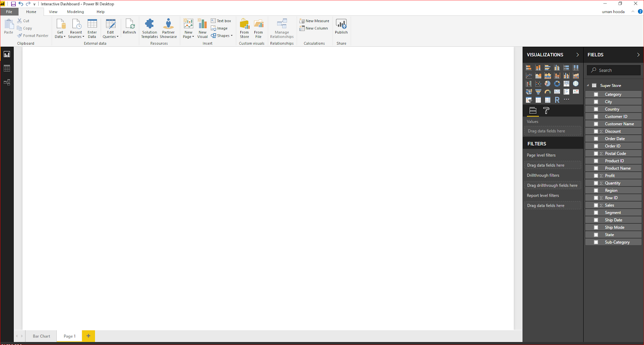Enable the Discount field checkbox
Viewport: 644px width, 345px height.
[x=596, y=131]
